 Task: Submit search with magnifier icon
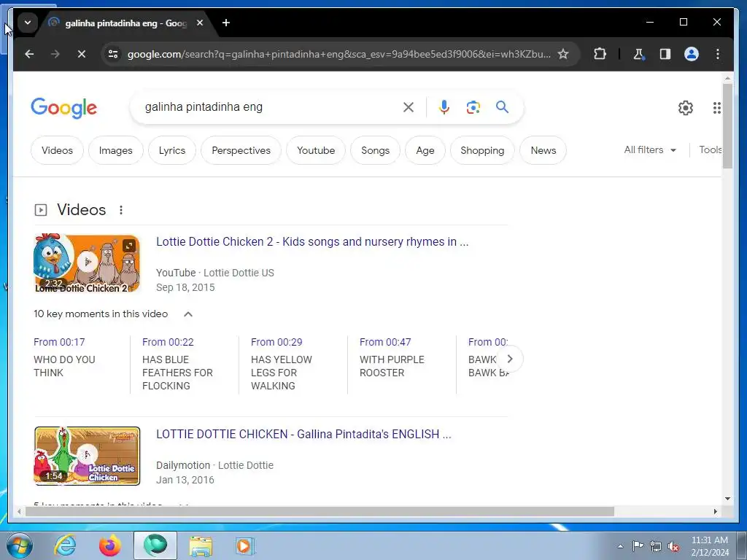[502, 107]
